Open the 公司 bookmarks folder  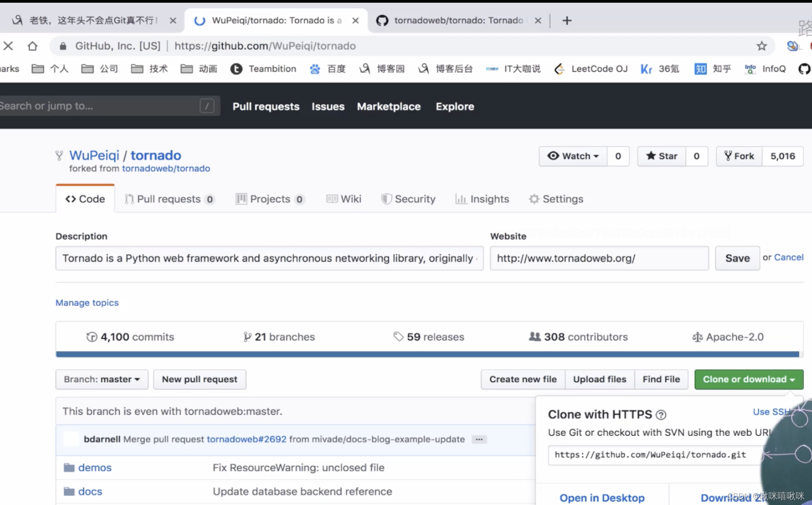(100, 69)
